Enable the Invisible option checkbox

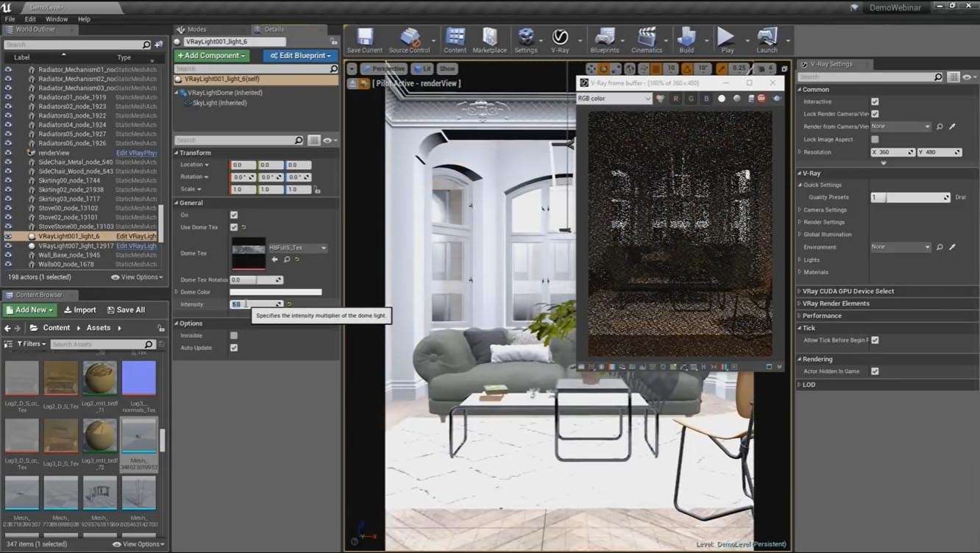pyautogui.click(x=234, y=335)
